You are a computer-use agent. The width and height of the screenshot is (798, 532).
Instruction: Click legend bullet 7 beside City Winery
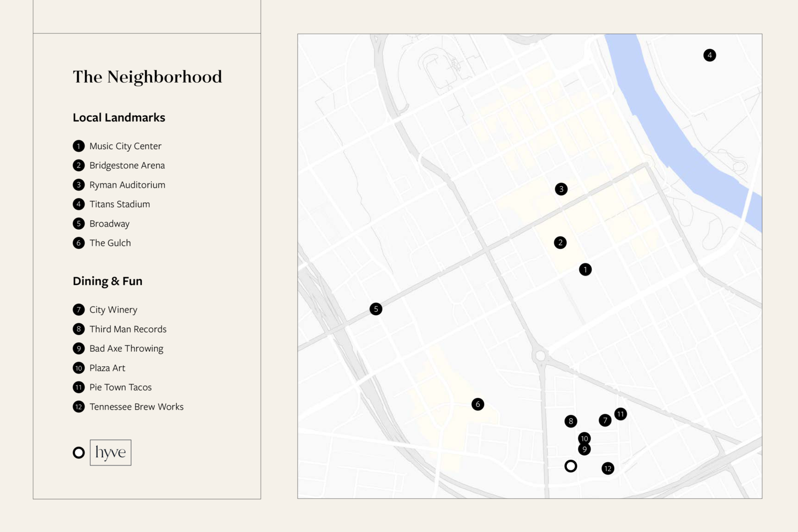pos(78,310)
